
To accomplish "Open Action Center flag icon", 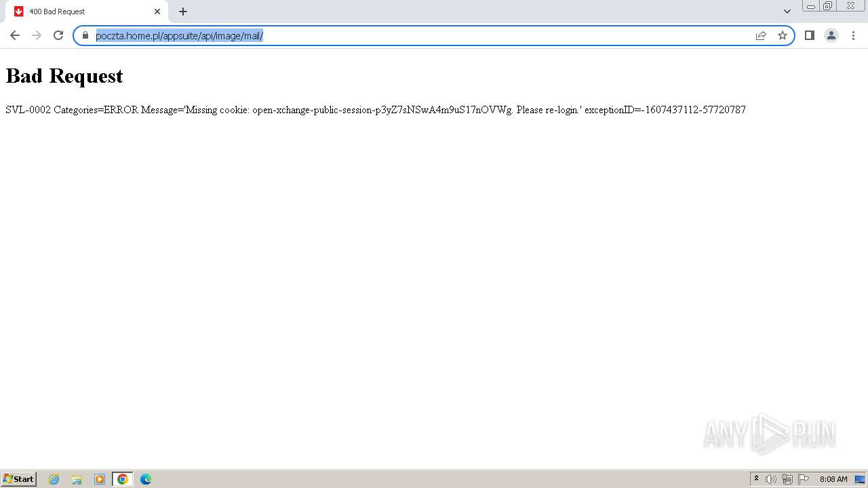I will click(804, 479).
